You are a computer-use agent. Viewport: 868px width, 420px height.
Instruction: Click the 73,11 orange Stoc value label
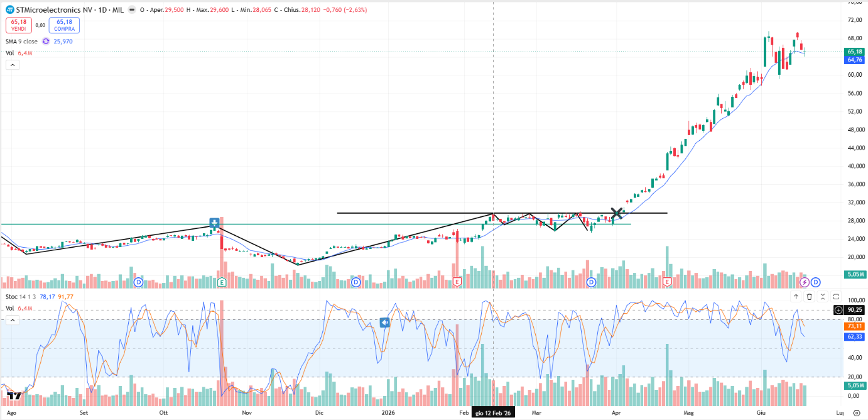854,326
